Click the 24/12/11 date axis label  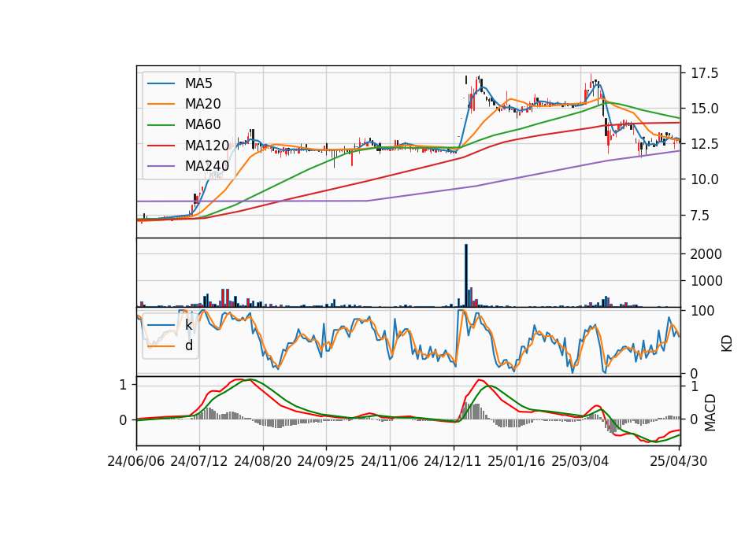tap(453, 461)
